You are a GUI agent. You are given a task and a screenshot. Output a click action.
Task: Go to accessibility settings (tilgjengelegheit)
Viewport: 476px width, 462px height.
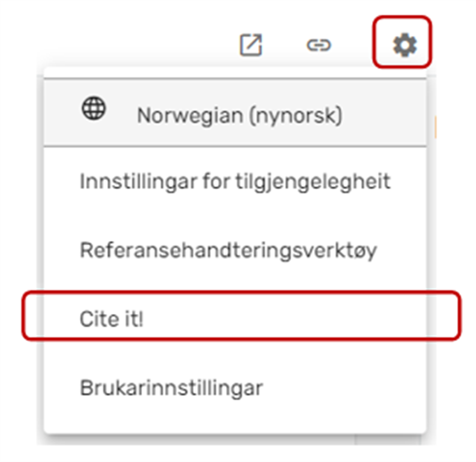(235, 182)
